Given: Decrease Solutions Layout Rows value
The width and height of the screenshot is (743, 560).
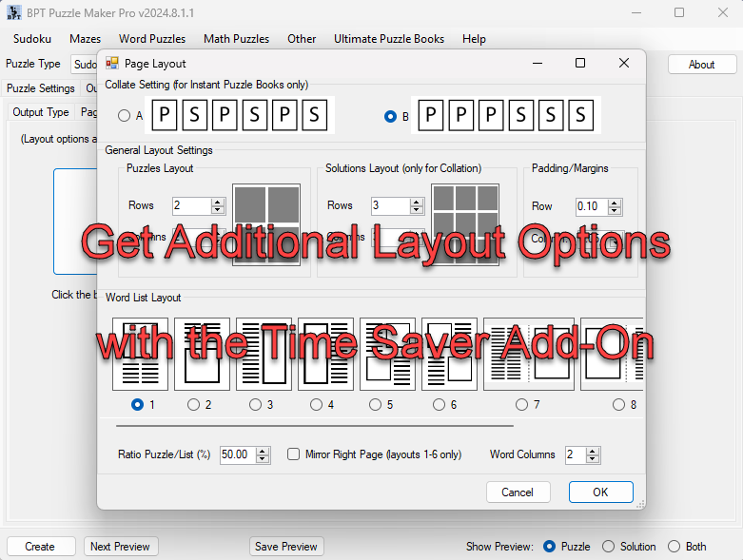Looking at the screenshot, I should coord(417,210).
